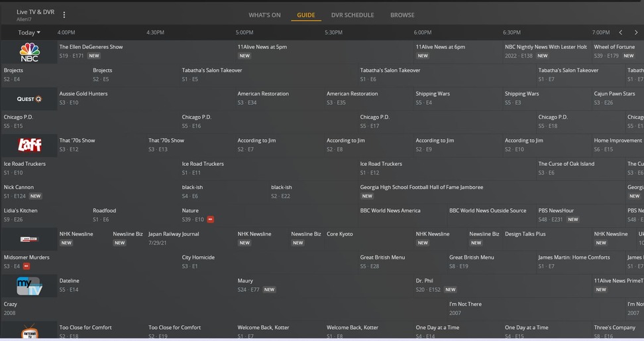The width and height of the screenshot is (644, 341).
Task: Open The Ellen DeGeneres Show listing
Action: click(x=146, y=52)
